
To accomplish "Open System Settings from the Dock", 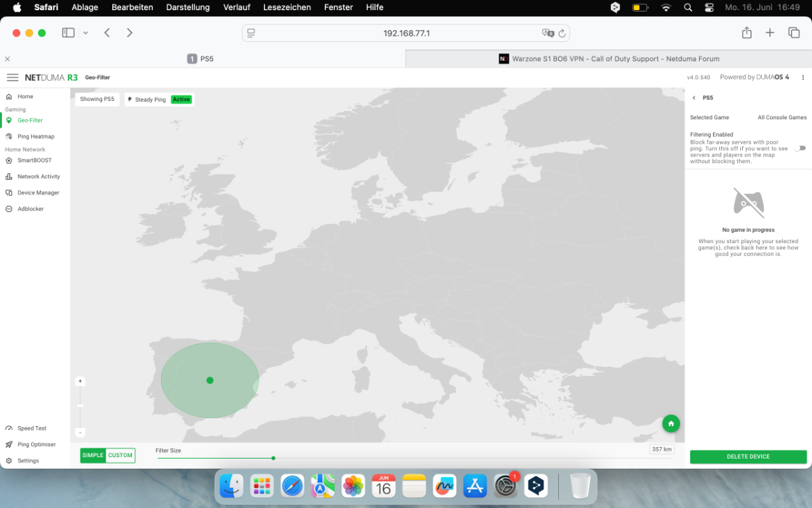I will 505,486.
